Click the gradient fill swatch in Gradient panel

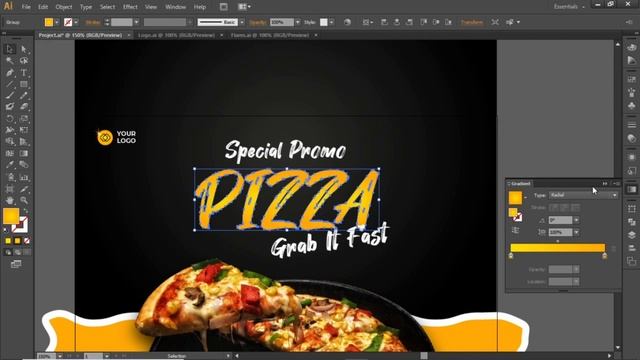[515, 198]
